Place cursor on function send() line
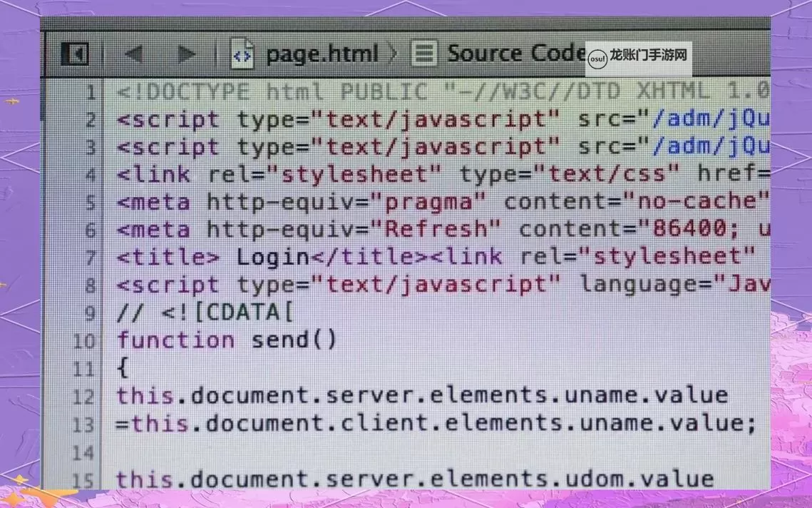The height and width of the screenshot is (508, 812). (x=227, y=340)
